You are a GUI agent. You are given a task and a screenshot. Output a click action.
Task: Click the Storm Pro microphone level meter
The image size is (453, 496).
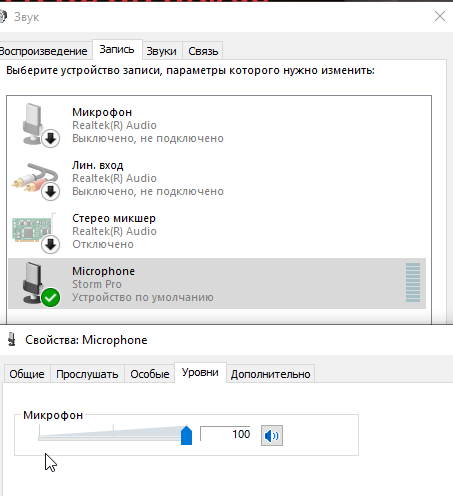click(413, 283)
